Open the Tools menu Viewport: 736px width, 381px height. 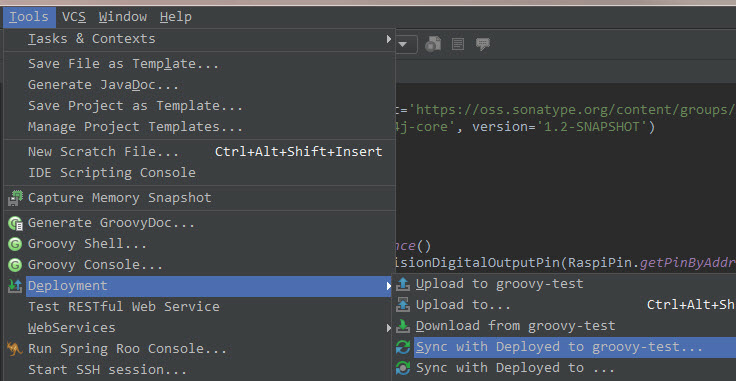[29, 17]
